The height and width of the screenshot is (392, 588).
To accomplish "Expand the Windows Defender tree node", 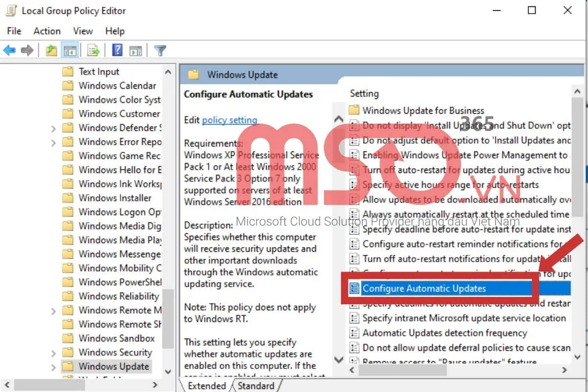I will [53, 128].
